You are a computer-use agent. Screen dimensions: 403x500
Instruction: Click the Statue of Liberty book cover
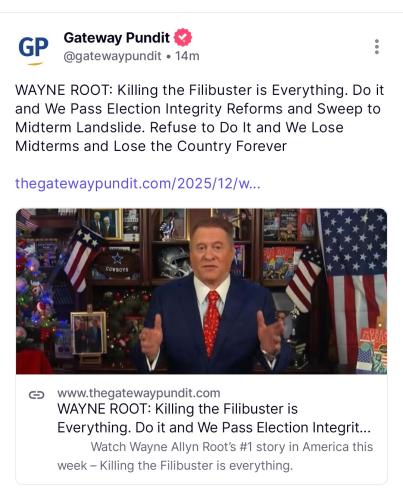[x=373, y=350]
